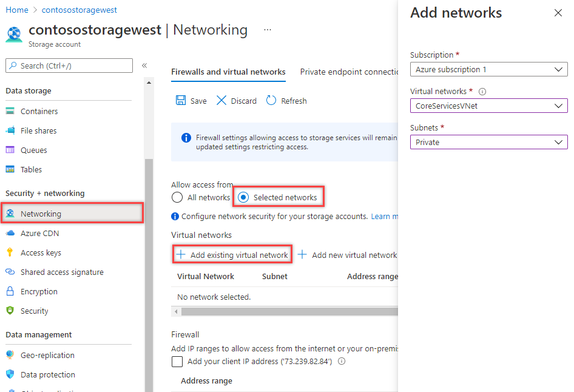This screenshot has height=392, width=574.
Task: Open Containers from sidebar icon
Action: (10, 112)
